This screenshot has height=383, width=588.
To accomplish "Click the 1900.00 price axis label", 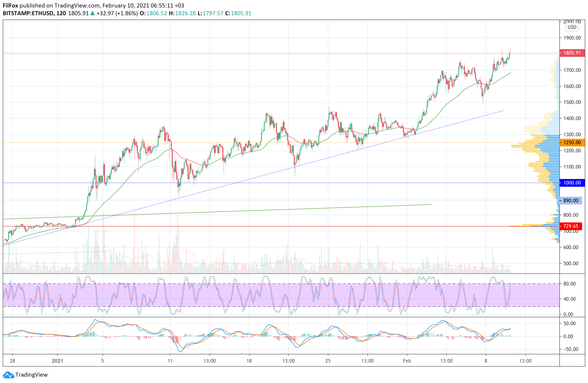I will (572, 38).
